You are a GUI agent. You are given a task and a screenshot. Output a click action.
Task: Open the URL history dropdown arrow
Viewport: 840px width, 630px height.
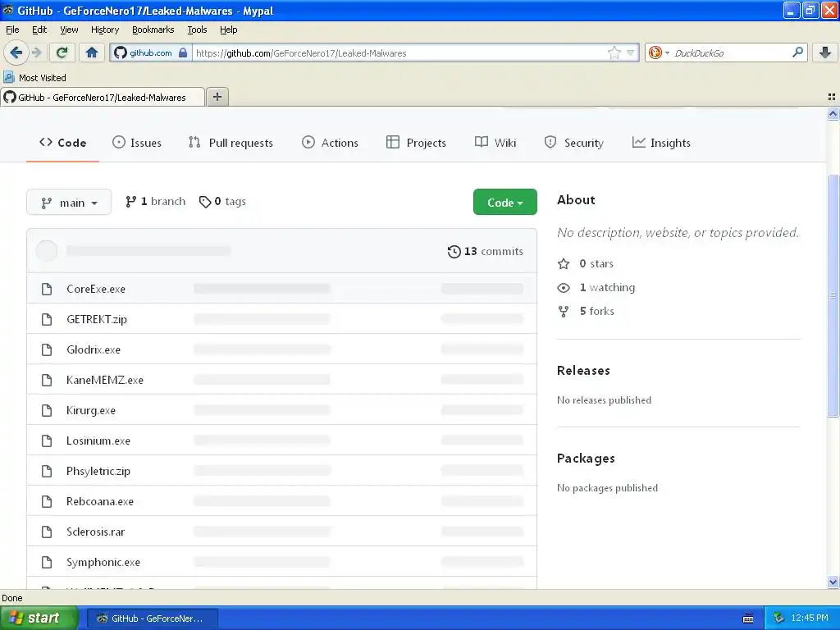631,52
